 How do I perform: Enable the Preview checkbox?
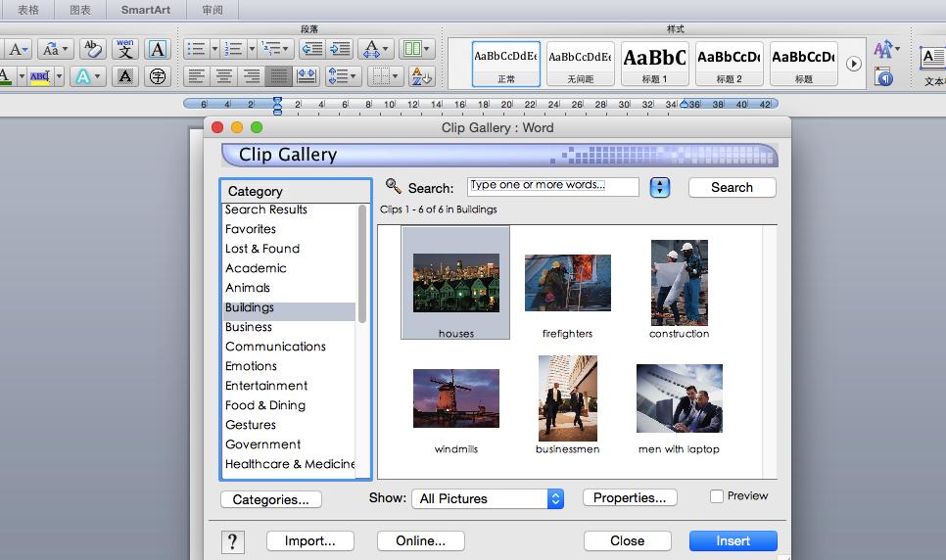coord(717,496)
